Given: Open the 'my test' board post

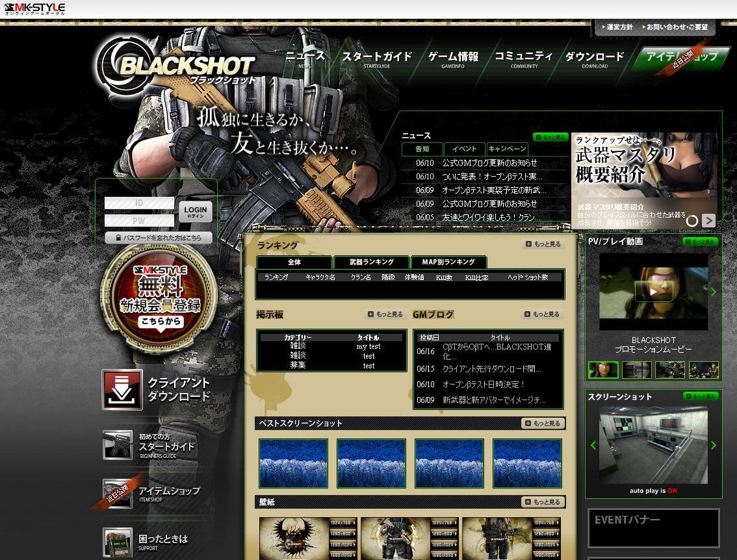Looking at the screenshot, I should click(368, 347).
